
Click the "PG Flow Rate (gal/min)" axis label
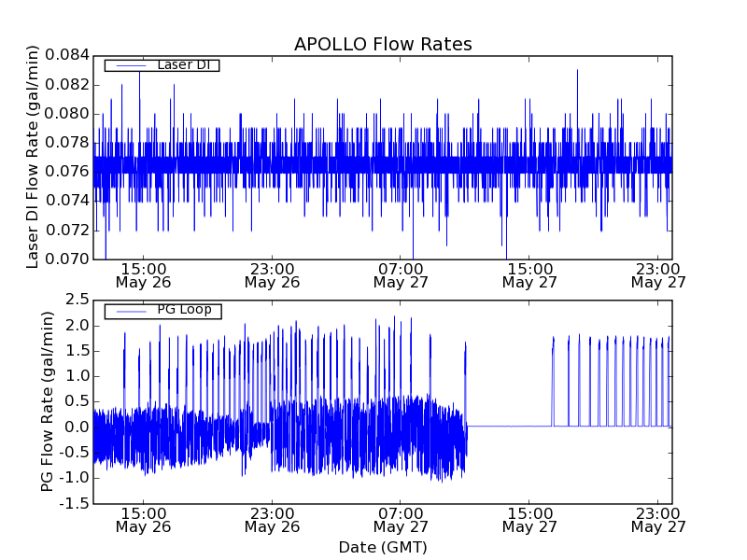coord(48,401)
